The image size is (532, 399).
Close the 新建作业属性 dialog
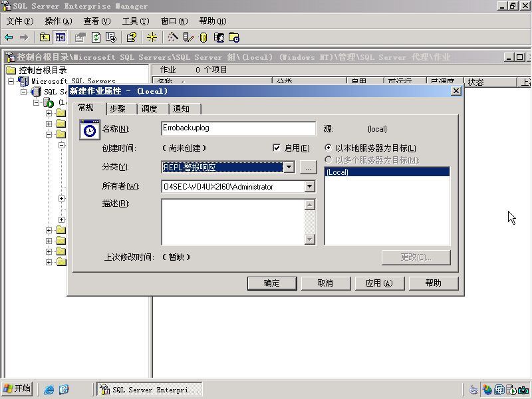click(x=456, y=91)
